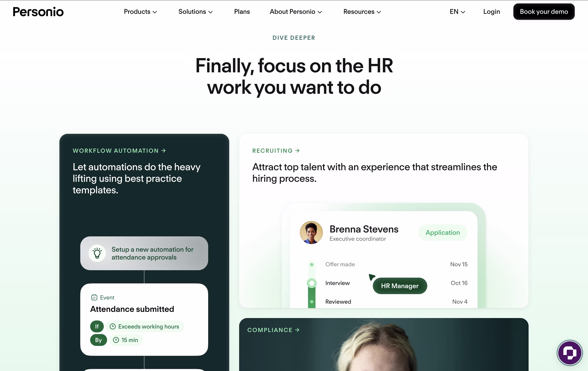Click the Nov 4 date
The image size is (588, 371).
tap(460, 302)
